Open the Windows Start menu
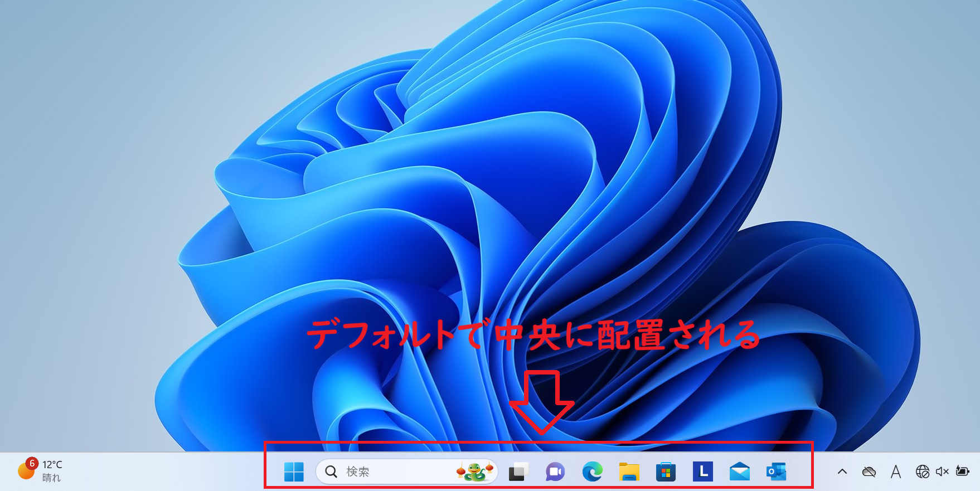Screen dimensions: 980x491 coord(294,471)
